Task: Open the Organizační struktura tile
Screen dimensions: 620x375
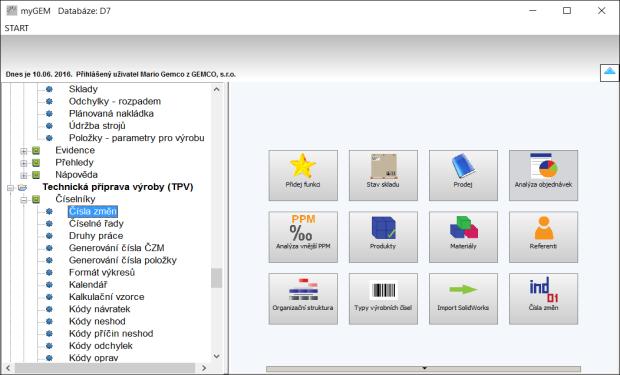Action: pyautogui.click(x=303, y=299)
